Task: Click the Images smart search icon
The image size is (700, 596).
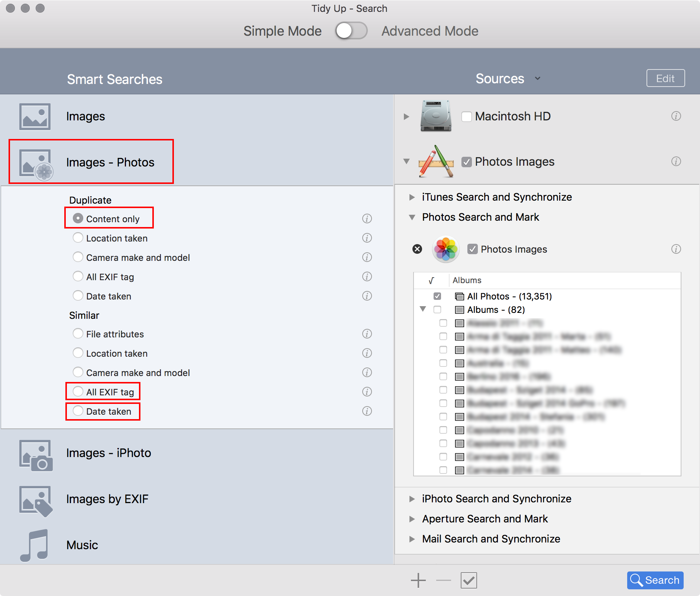Action: tap(35, 117)
